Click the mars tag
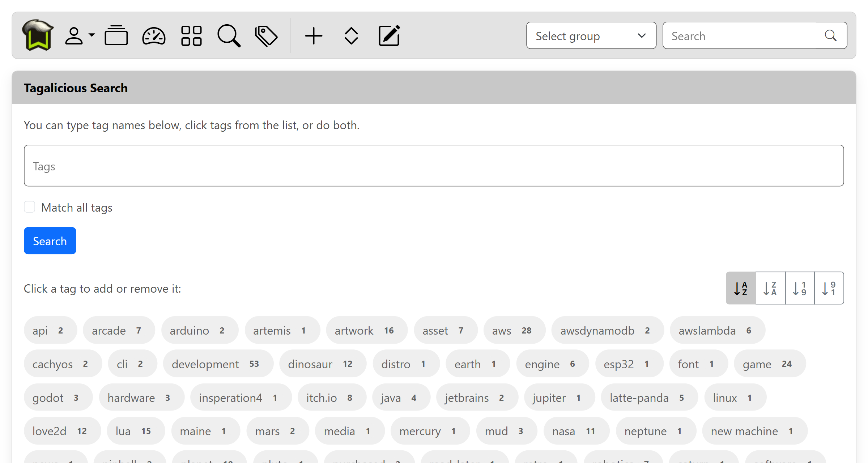The height and width of the screenshot is (463, 868). (x=278, y=431)
